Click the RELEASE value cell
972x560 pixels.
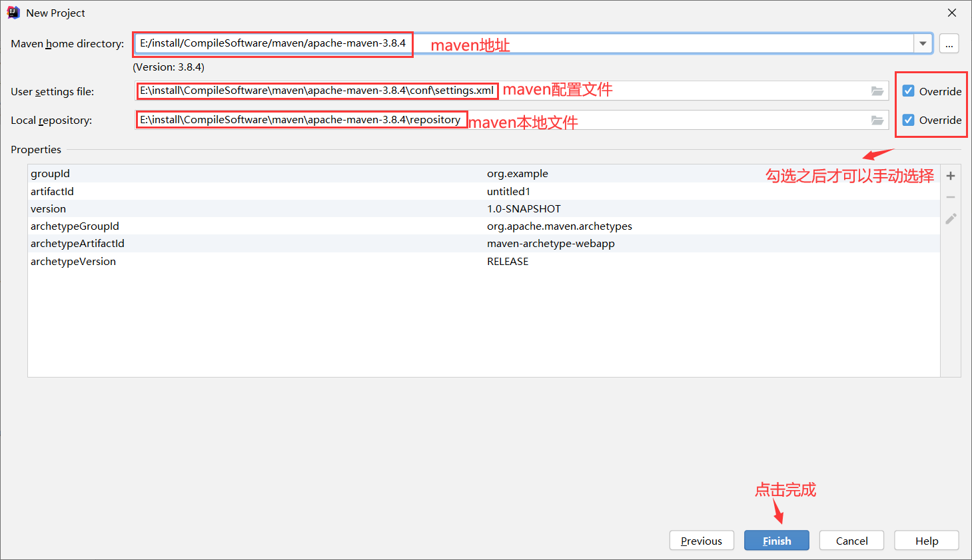[x=508, y=261]
